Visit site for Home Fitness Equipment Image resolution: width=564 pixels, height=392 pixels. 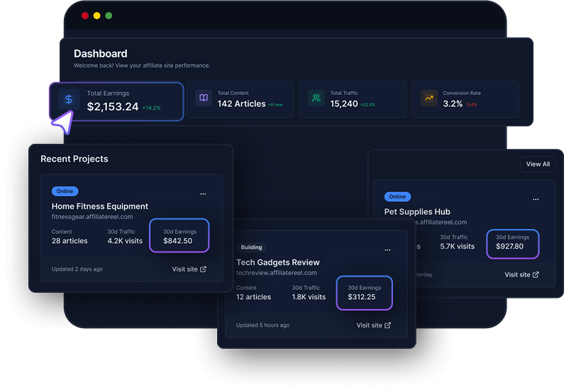point(189,269)
